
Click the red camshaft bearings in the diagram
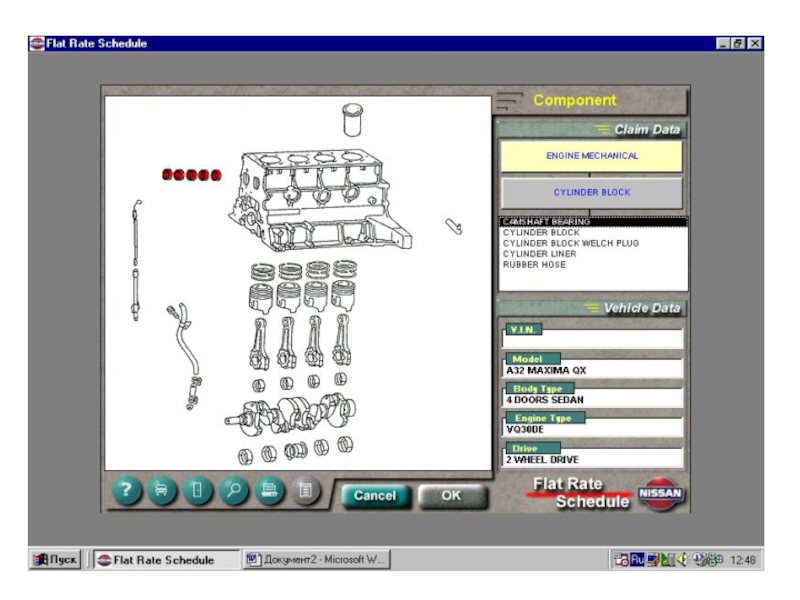point(191,175)
